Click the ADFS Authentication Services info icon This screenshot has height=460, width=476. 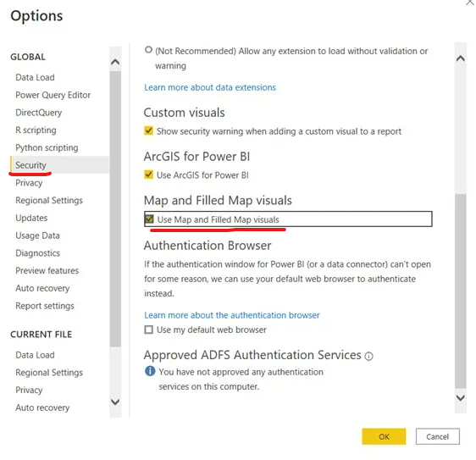[x=368, y=356]
